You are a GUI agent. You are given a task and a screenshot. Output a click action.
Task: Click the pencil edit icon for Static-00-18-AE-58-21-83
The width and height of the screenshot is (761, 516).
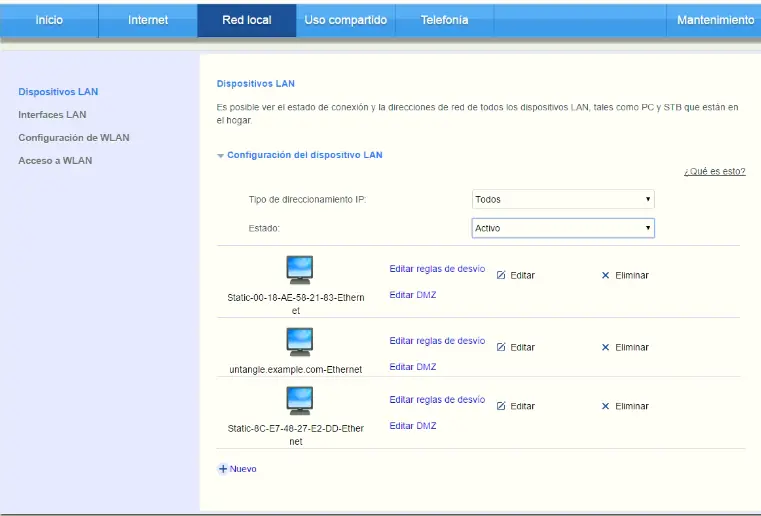pyautogui.click(x=501, y=275)
